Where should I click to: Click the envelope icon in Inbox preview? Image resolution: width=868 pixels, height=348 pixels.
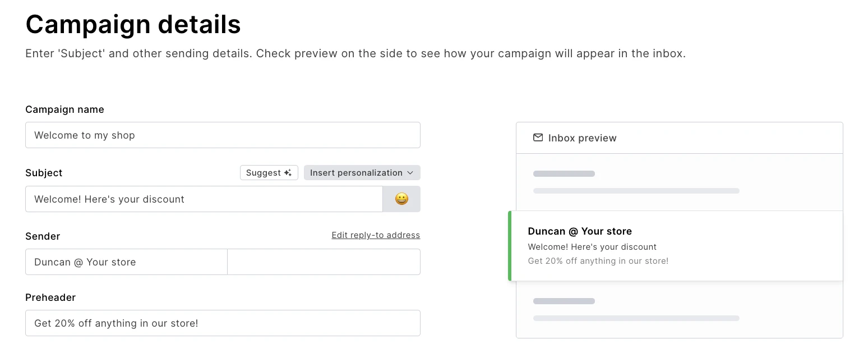(x=538, y=138)
